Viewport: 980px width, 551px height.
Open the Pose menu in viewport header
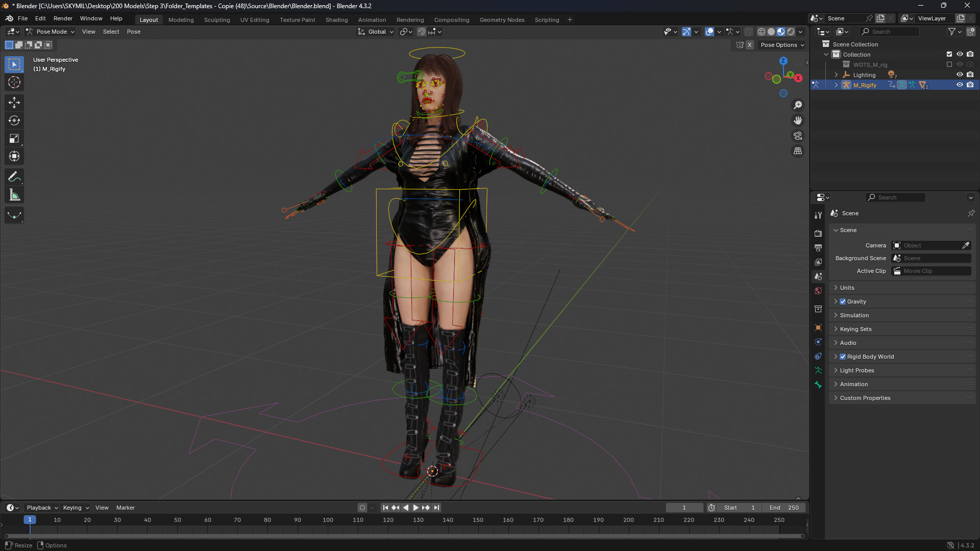tap(134, 32)
